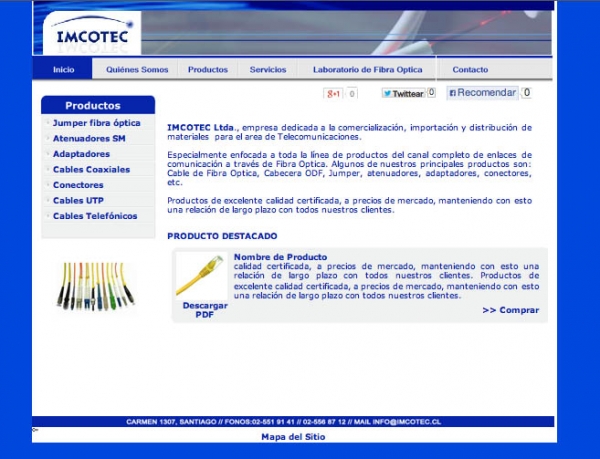Select Adaptadores in the sidebar
The height and width of the screenshot is (459, 600).
click(x=81, y=154)
